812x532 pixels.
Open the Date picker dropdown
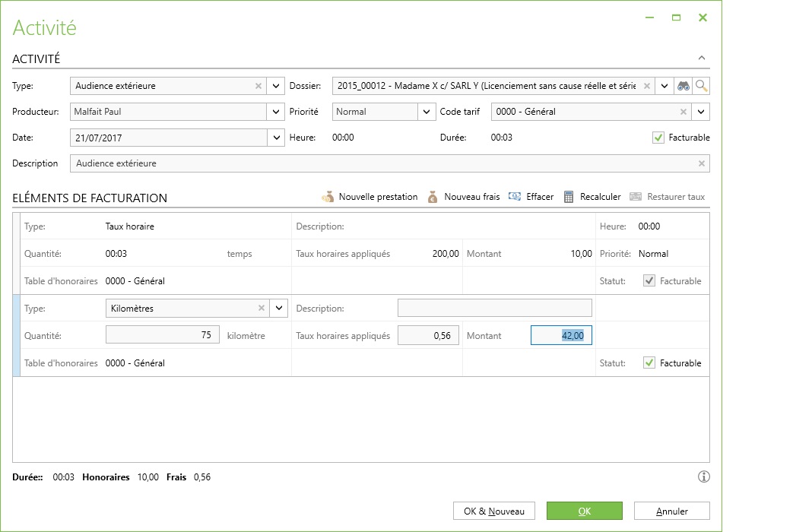click(x=276, y=138)
